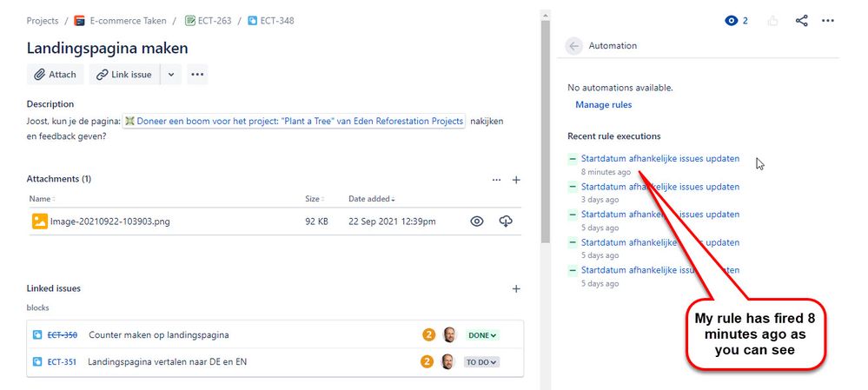Viewport: 868px width, 390px height.
Task: Click the vertical scrollbar of issue panel
Action: pyautogui.click(x=546, y=133)
